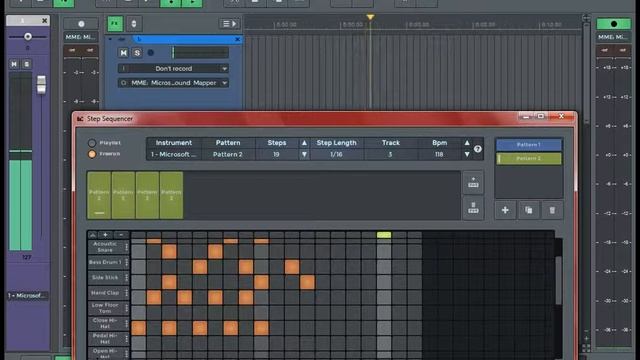The width and height of the screenshot is (640, 360).
Task: Click the yellow playhead marker on timeline
Action: tap(370, 17)
